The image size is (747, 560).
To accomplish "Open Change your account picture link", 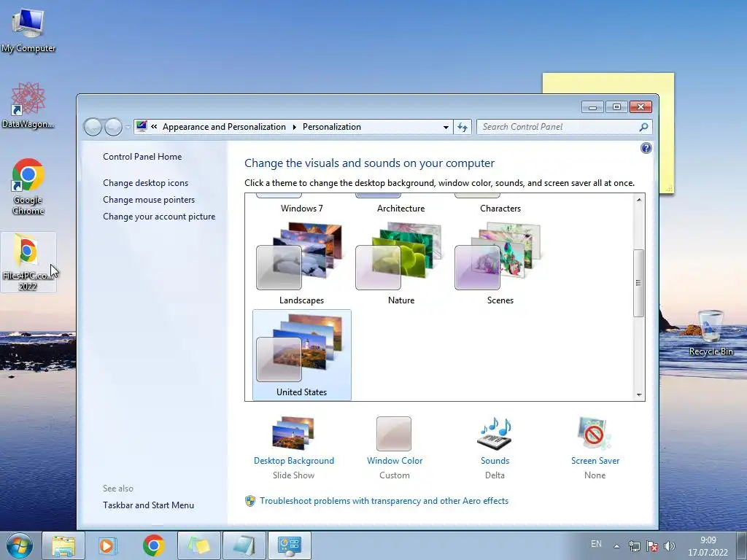I will [158, 216].
